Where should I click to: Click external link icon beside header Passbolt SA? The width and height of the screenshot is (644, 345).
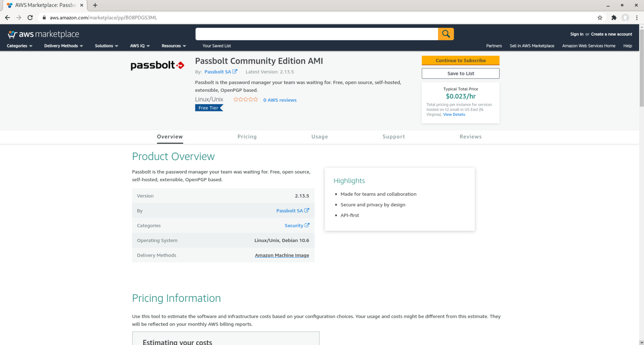[235, 71]
